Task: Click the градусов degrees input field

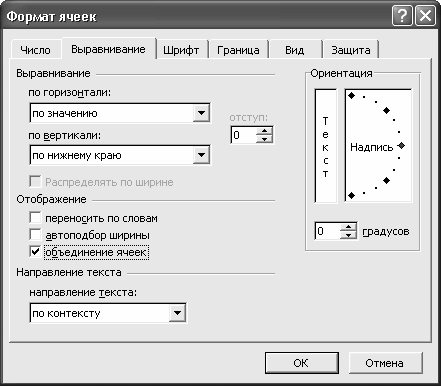Action: [328, 231]
